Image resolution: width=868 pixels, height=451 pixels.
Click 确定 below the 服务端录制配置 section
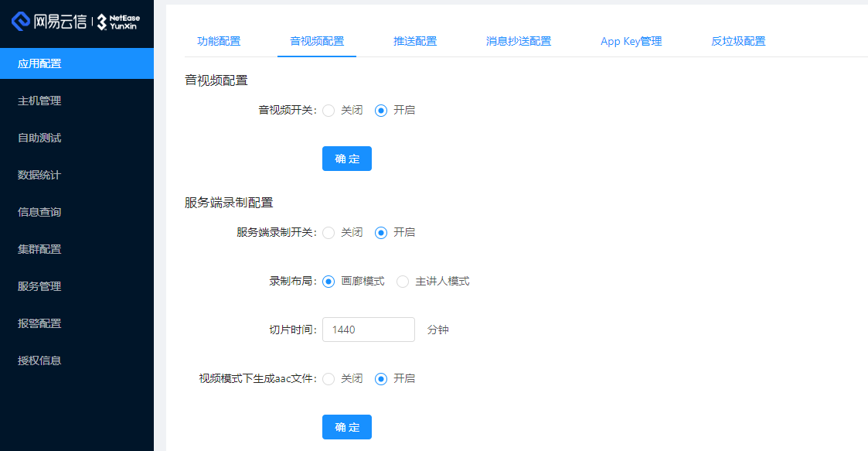tap(346, 427)
